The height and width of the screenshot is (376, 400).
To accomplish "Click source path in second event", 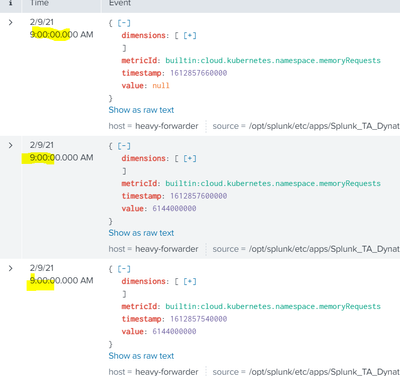I will point(324,249).
